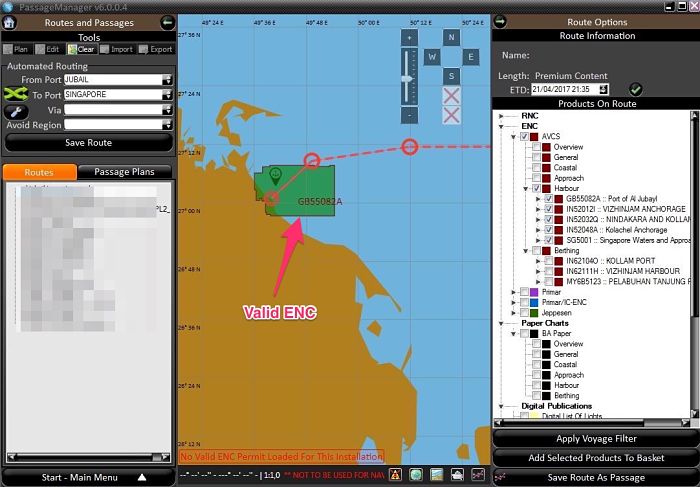Check the Overview checkbox under AVCS
The width and height of the screenshot is (700, 487).
coord(536,147)
